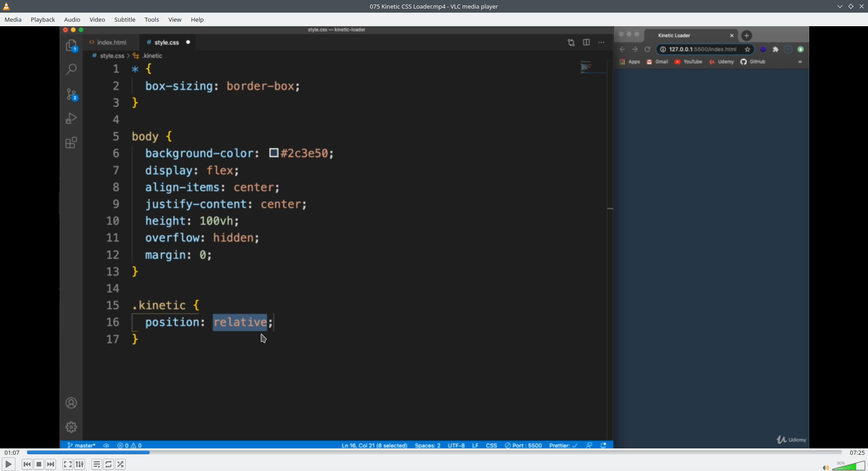Open the VS Code Search icon

pyautogui.click(x=71, y=69)
